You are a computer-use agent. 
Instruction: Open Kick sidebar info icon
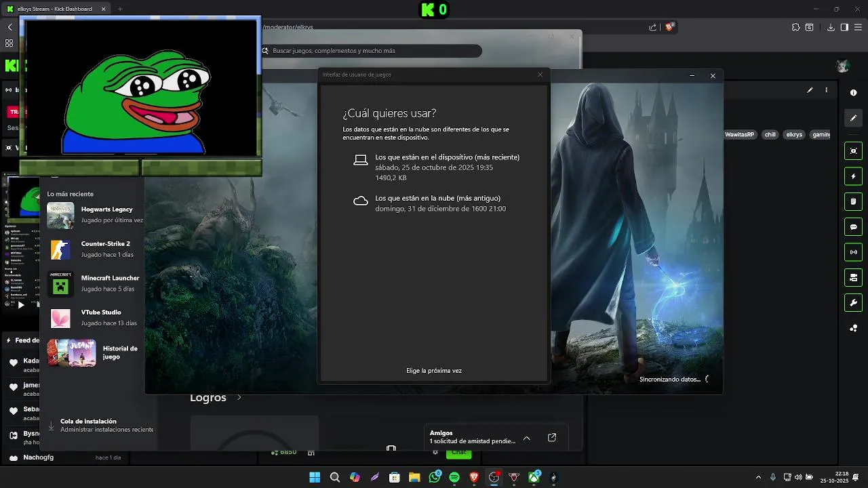coord(853,92)
